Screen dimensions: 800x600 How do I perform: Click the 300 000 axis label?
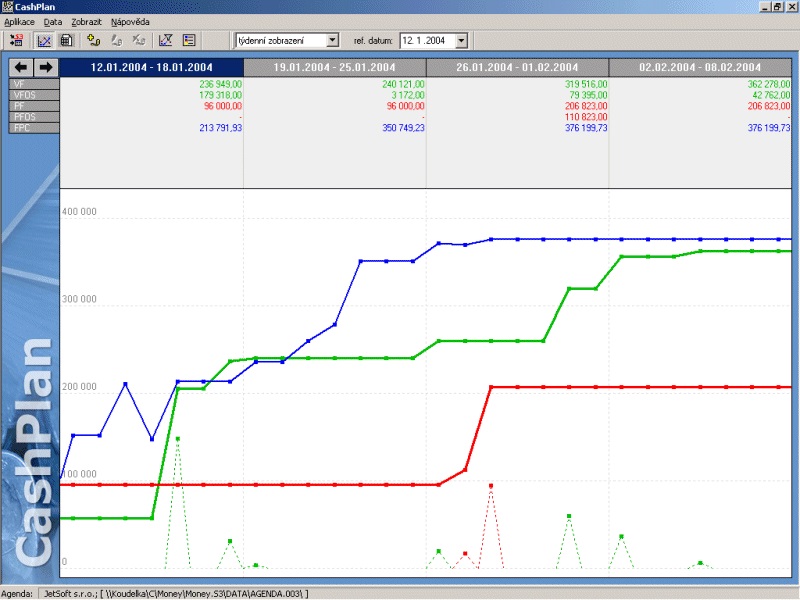click(79, 299)
